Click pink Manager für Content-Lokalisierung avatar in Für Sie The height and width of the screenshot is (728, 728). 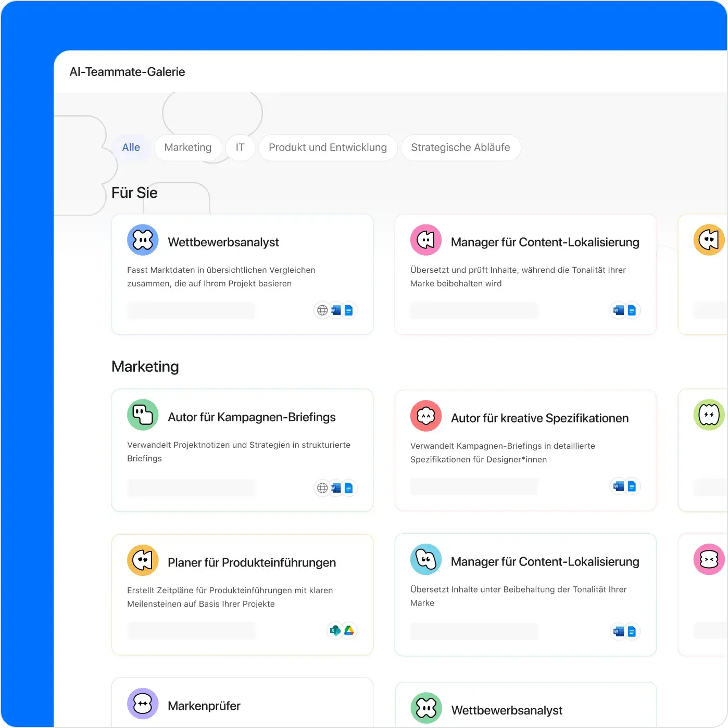426,240
